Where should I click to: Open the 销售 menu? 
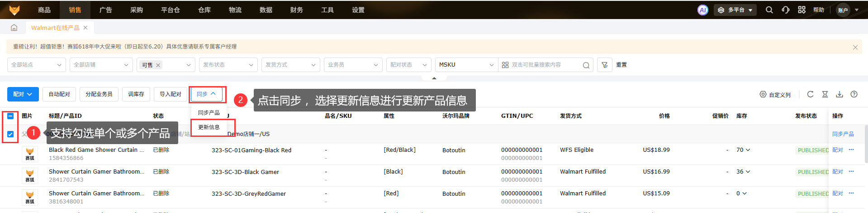[x=75, y=10]
